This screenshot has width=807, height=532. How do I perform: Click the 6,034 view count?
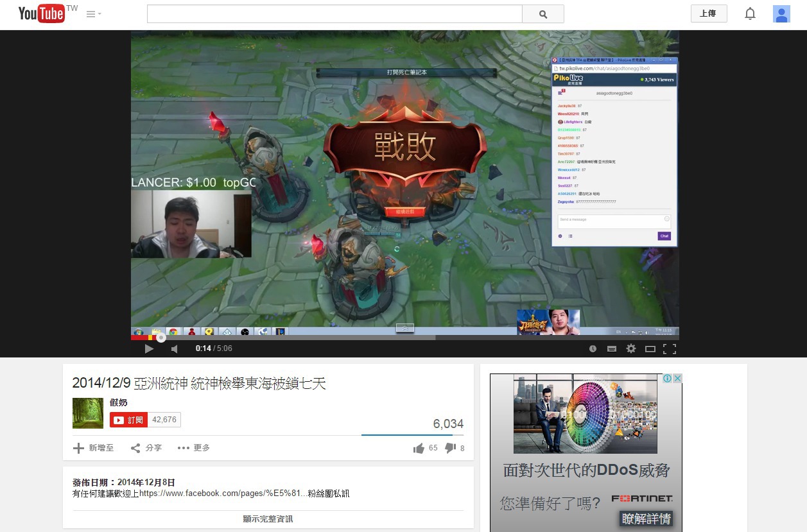pyautogui.click(x=448, y=424)
